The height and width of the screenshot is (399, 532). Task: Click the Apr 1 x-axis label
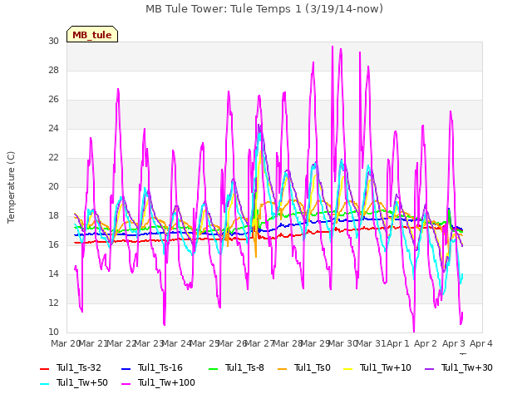click(x=398, y=343)
